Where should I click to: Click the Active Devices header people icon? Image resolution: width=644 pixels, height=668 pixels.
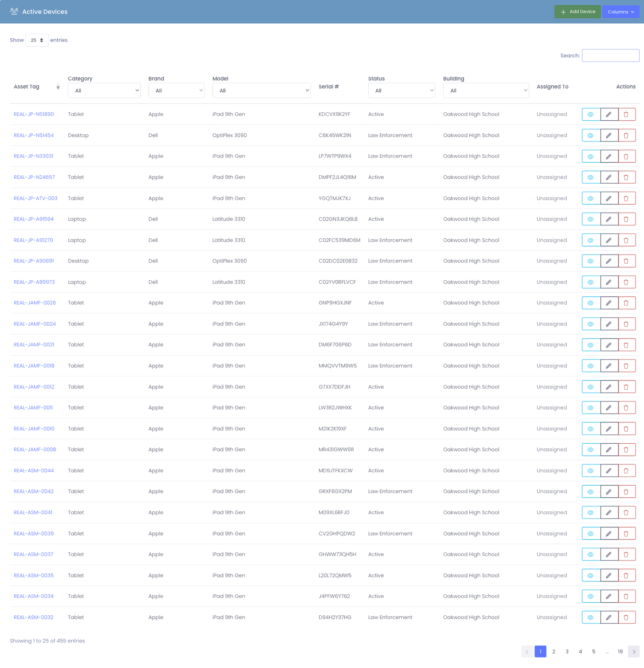(14, 11)
